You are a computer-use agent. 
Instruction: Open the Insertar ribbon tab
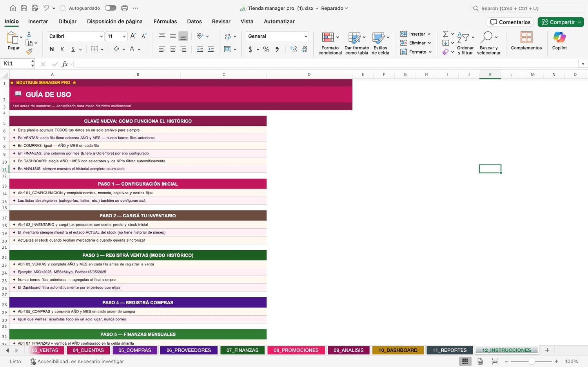click(x=38, y=22)
